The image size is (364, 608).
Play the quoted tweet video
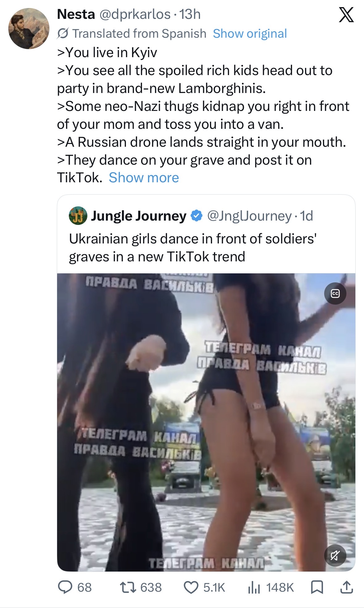pos(206,422)
